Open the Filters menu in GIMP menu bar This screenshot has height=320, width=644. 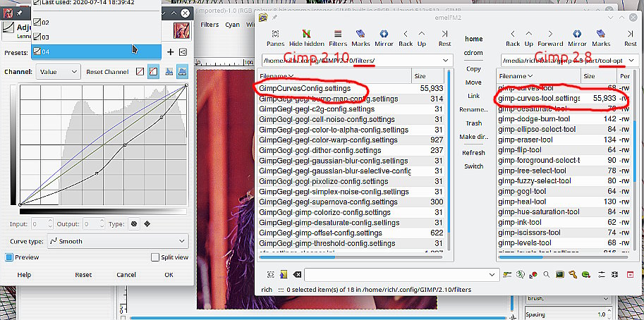coord(209,25)
